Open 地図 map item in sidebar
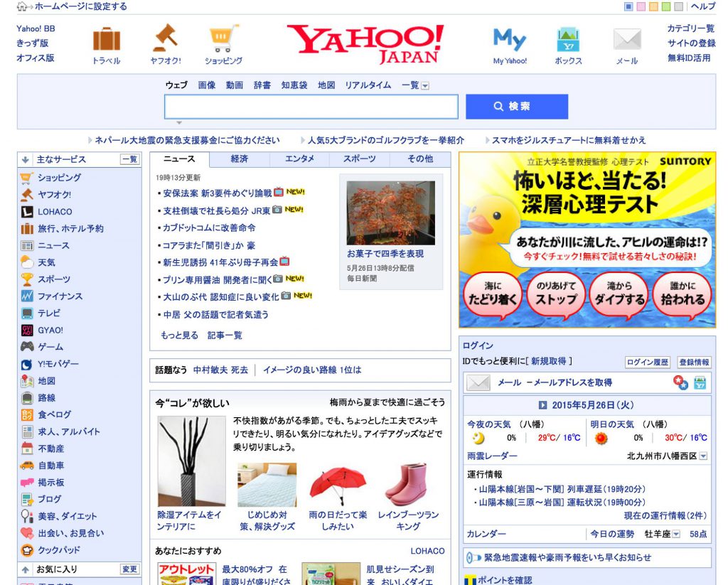The width and height of the screenshot is (728, 585). click(x=46, y=381)
